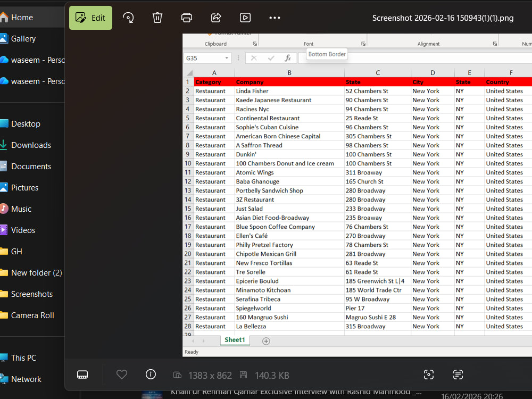
Task: Click the cell Portbelly Sandwich Shop
Action: pyautogui.click(x=289, y=190)
